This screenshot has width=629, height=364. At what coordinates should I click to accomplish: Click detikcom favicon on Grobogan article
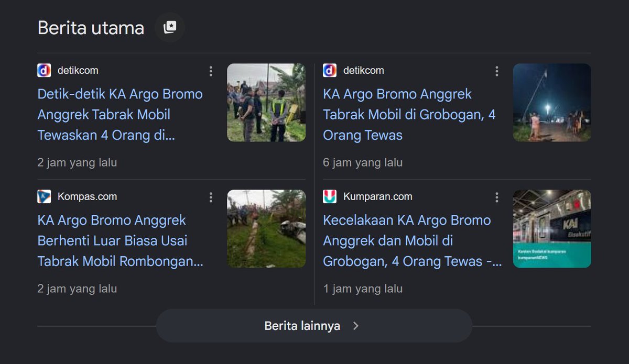pyautogui.click(x=330, y=70)
